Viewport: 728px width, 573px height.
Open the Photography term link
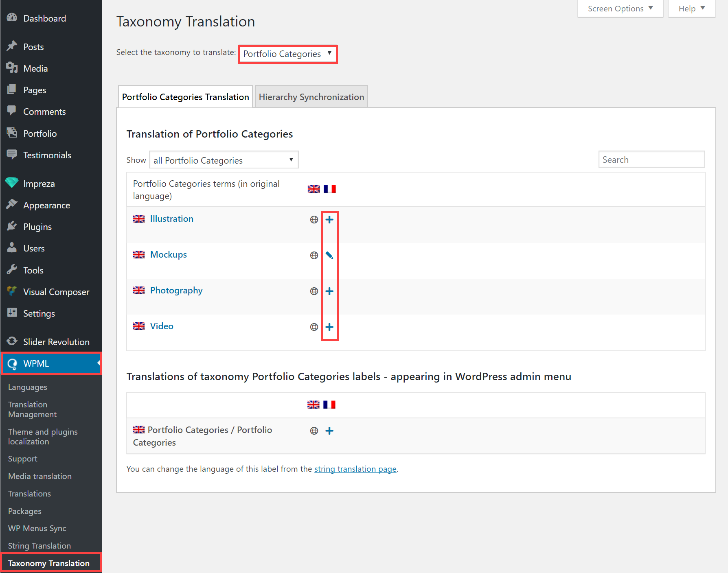[176, 291]
